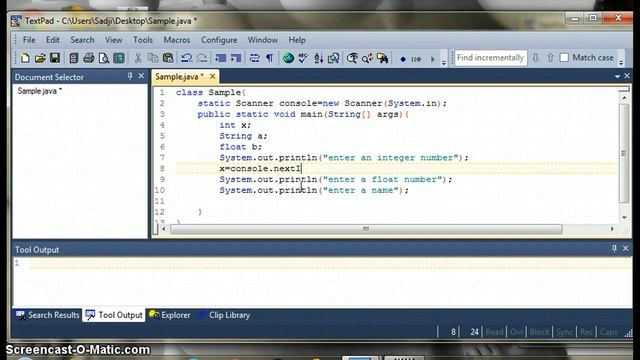Open the Macros menu

pyautogui.click(x=177, y=40)
